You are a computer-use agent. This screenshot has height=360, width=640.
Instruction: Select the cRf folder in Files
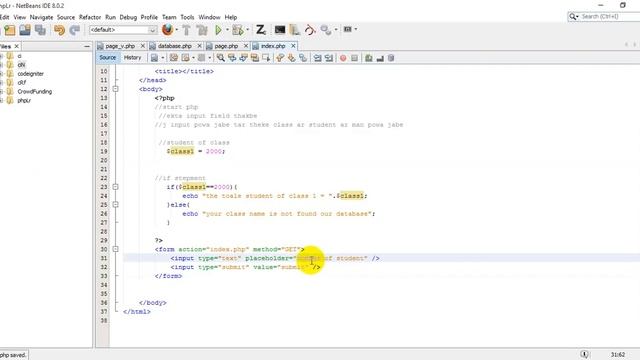pyautogui.click(x=22, y=82)
